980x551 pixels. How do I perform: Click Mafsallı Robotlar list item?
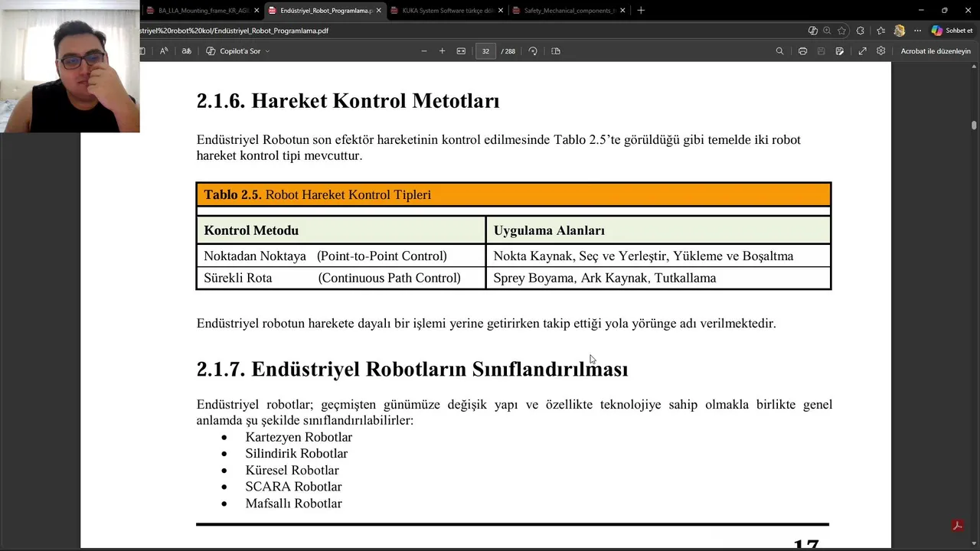(x=293, y=504)
